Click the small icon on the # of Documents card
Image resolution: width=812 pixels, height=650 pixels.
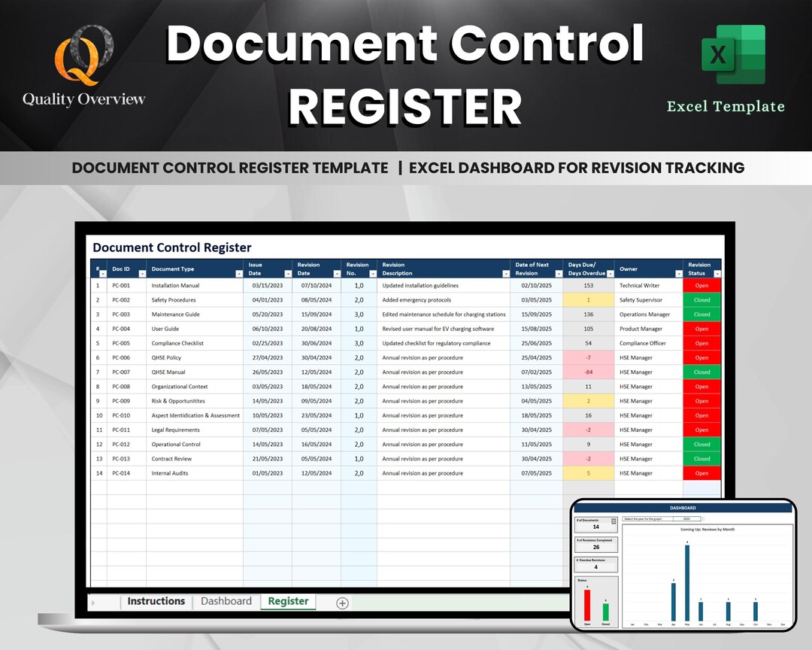pos(614,521)
